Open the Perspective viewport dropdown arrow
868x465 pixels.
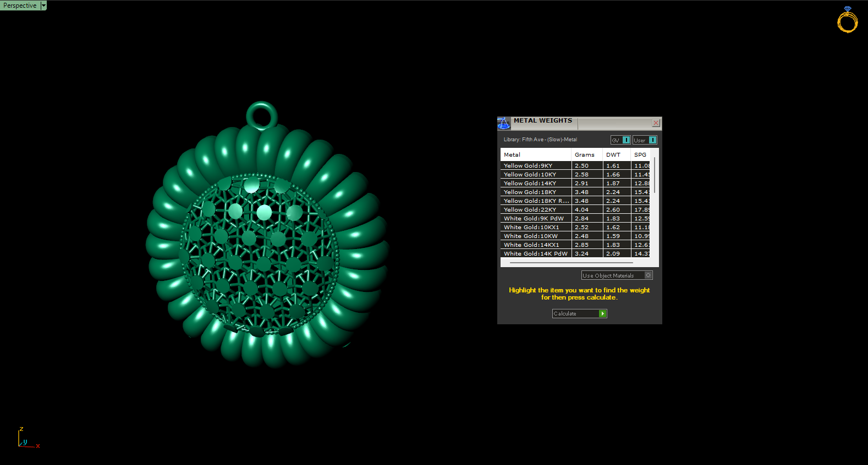pos(43,5)
